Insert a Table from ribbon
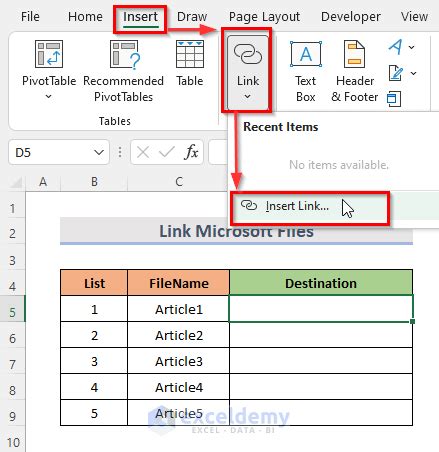The height and width of the screenshot is (452, 439). [190, 63]
